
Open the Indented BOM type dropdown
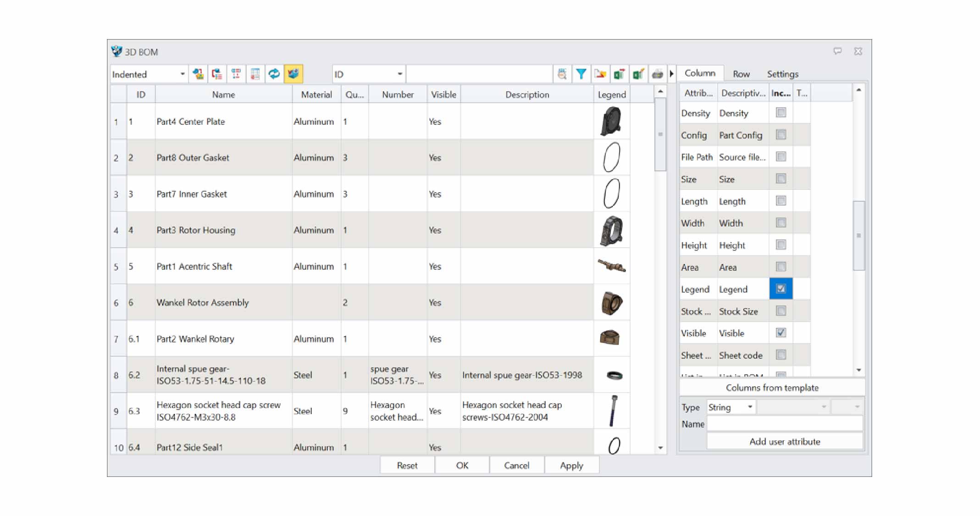182,74
